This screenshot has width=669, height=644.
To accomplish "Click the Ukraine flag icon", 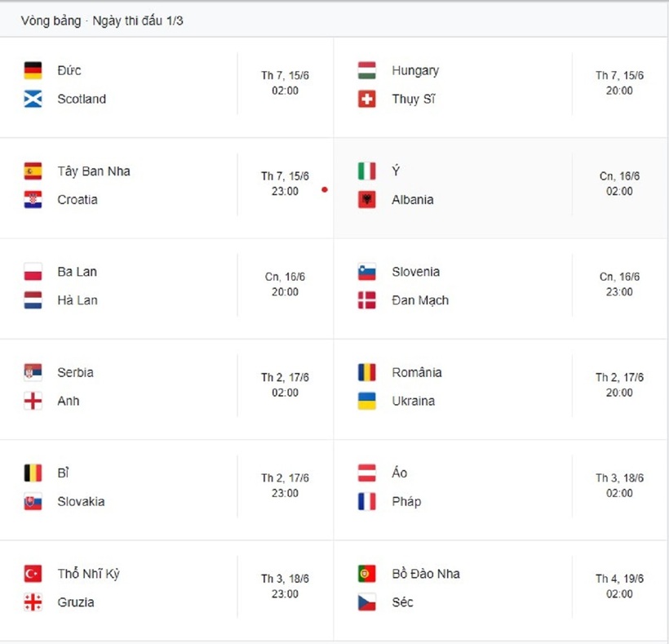I will click(x=367, y=401).
